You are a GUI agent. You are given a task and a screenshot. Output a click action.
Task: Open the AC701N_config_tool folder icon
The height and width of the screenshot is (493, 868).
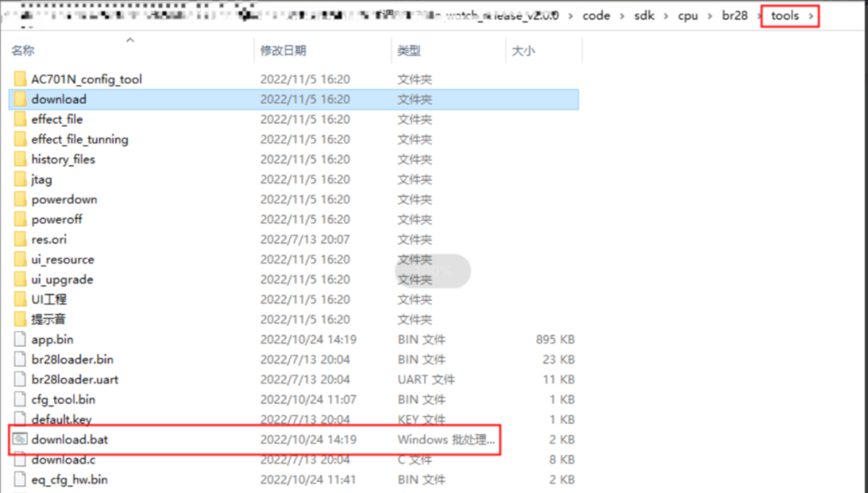(x=20, y=79)
